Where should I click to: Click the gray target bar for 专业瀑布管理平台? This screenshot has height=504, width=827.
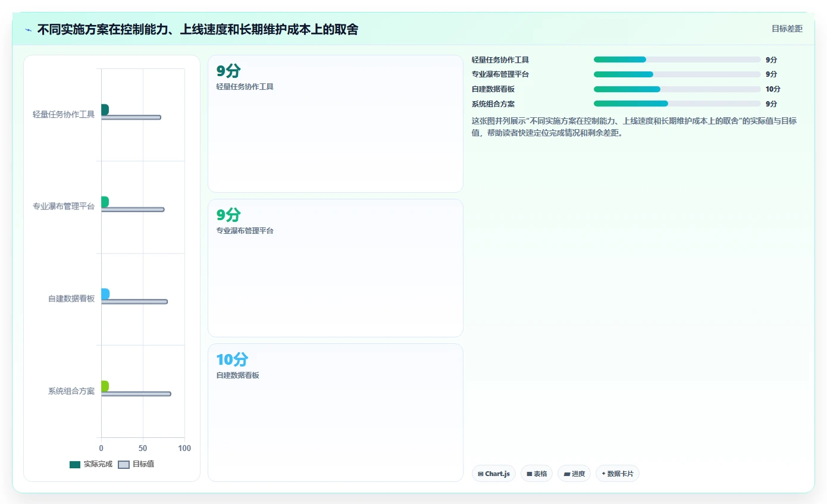[x=133, y=209]
